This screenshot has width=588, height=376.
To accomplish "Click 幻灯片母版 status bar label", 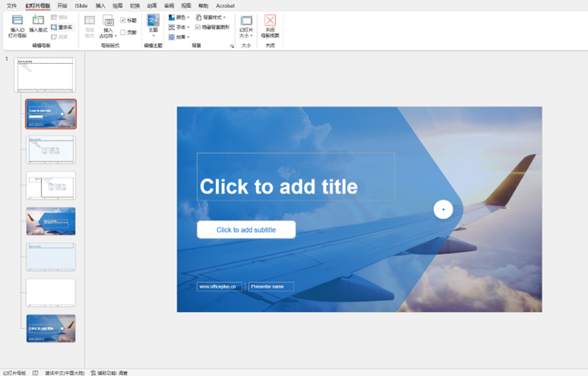I will click(x=15, y=373).
